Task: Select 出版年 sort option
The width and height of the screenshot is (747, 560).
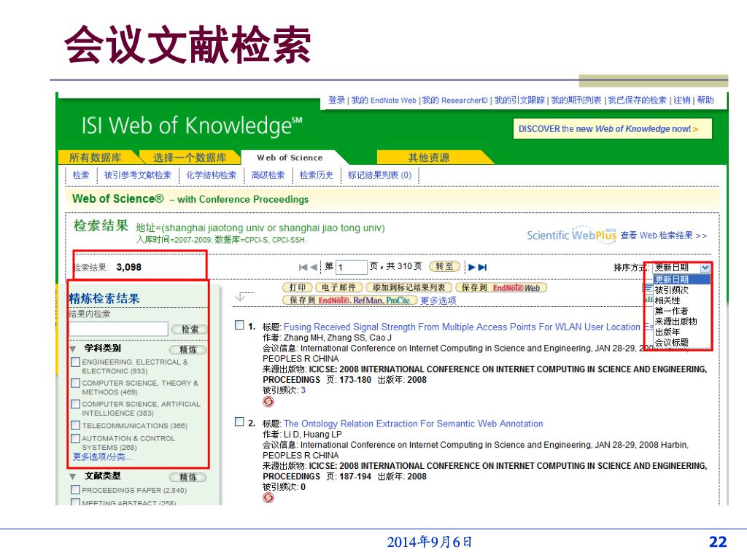Action: [x=667, y=332]
